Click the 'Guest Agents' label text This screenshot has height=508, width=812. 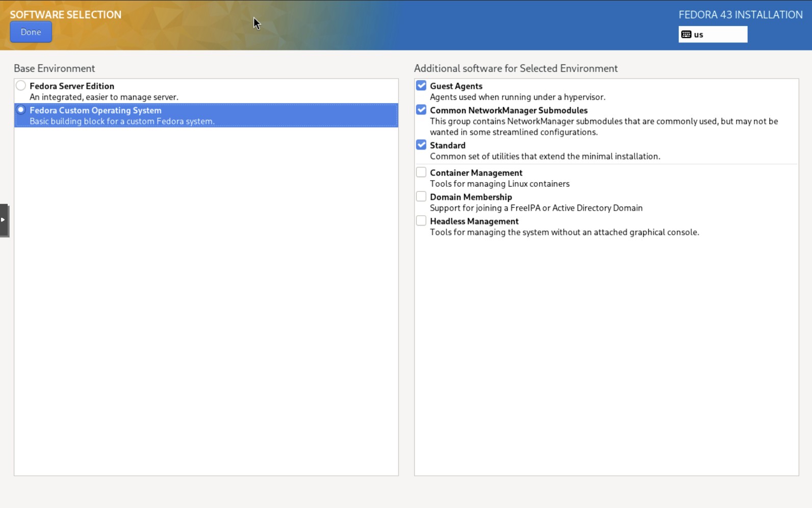455,86
